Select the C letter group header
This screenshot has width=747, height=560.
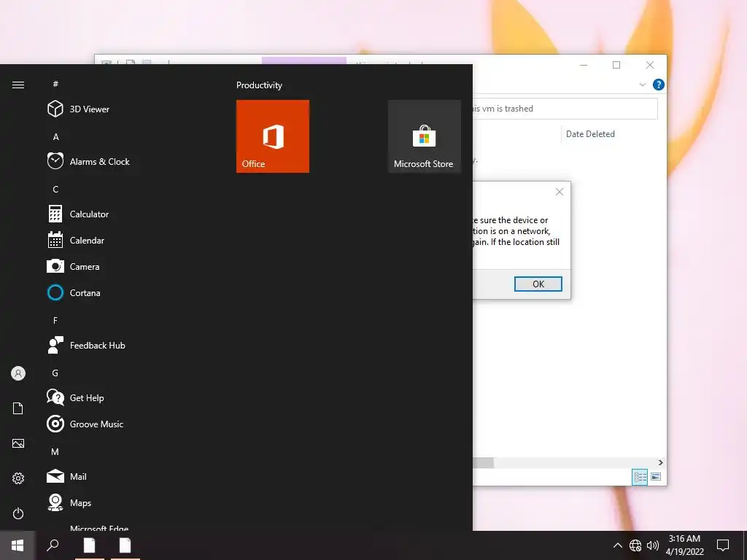[x=55, y=189]
